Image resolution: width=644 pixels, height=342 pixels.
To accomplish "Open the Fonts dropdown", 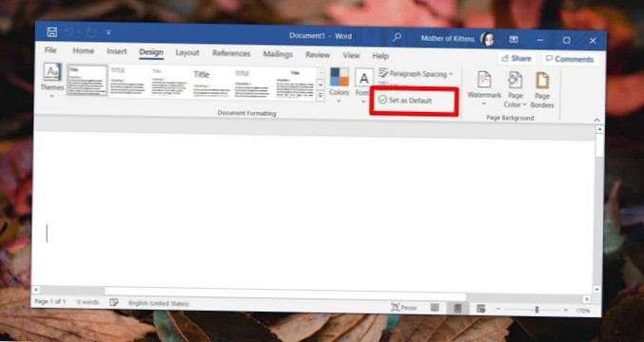I will pyautogui.click(x=363, y=86).
